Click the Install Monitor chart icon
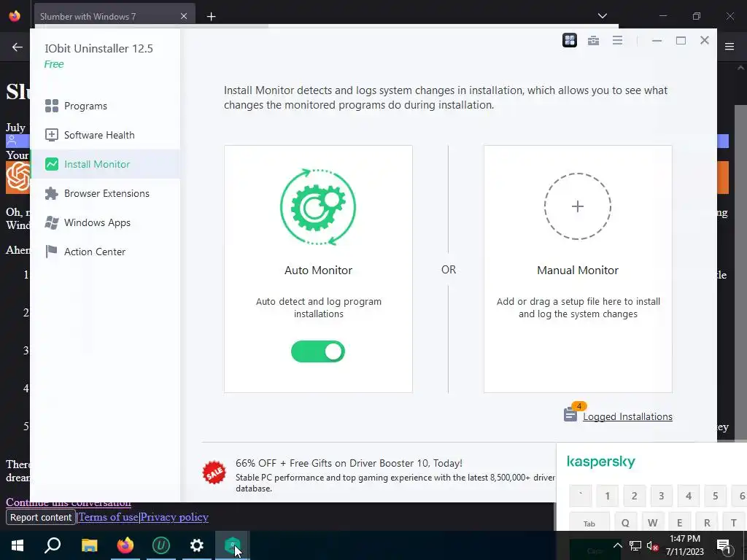The height and width of the screenshot is (560, 747). [52, 164]
